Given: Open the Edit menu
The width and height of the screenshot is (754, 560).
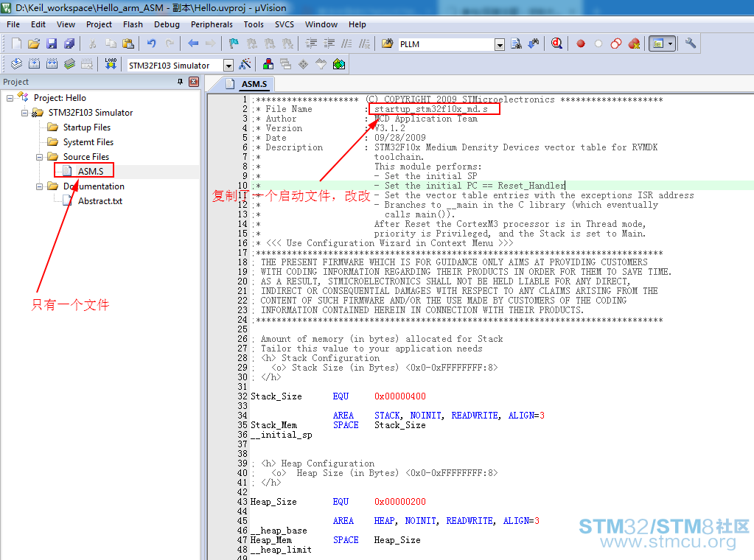Looking at the screenshot, I should tap(38, 24).
